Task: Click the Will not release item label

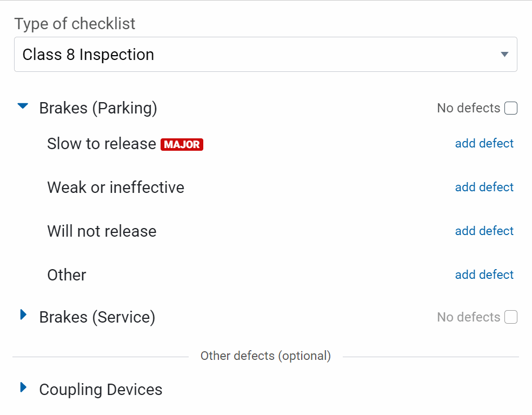Action: (x=102, y=231)
